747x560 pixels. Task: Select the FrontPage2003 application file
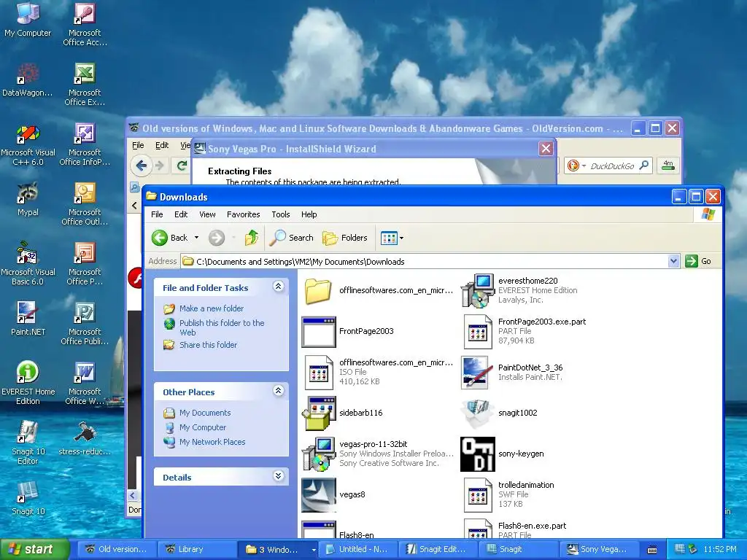[x=348, y=332]
